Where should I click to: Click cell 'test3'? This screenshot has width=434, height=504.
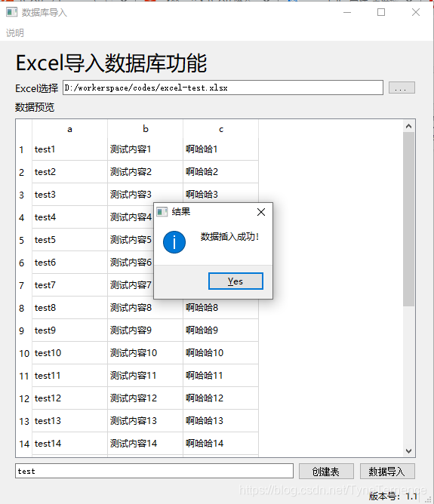click(69, 195)
